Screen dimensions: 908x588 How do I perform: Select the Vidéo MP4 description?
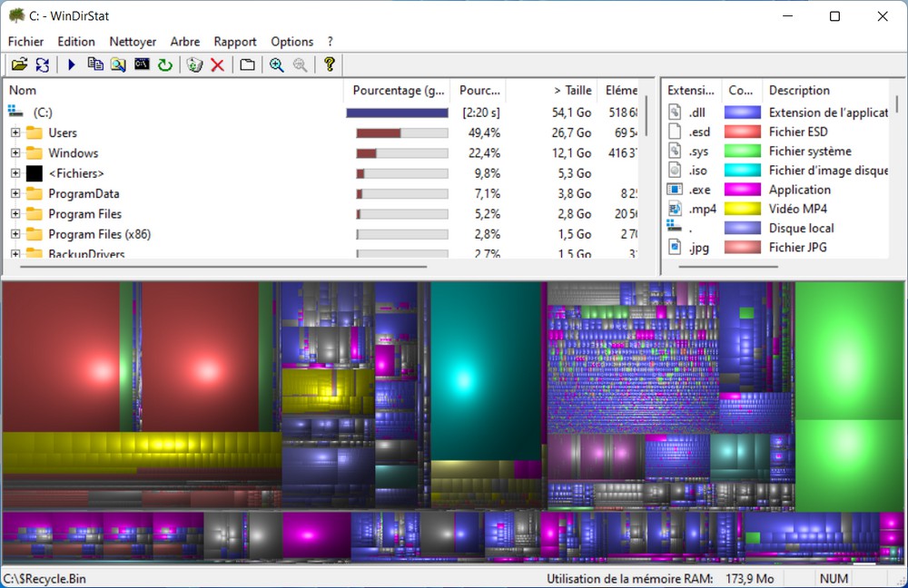click(798, 209)
